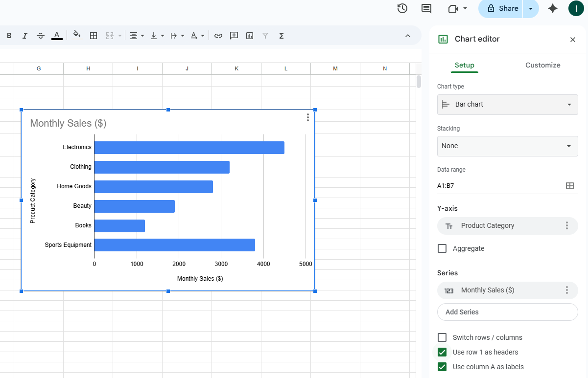
Task: Apply italic formatting
Action: coord(24,36)
